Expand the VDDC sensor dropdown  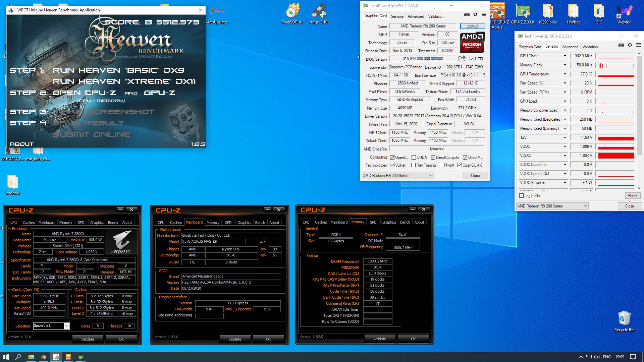[x=565, y=146]
